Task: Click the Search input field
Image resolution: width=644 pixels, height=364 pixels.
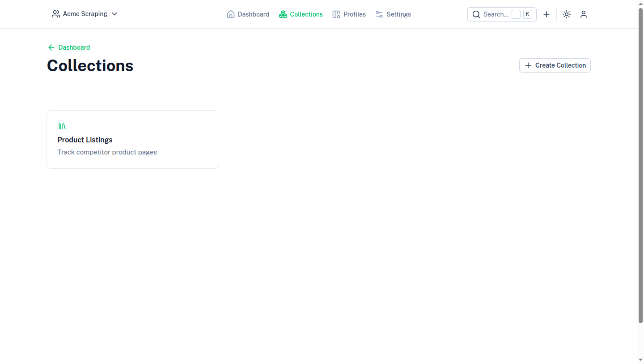Action: (502, 14)
